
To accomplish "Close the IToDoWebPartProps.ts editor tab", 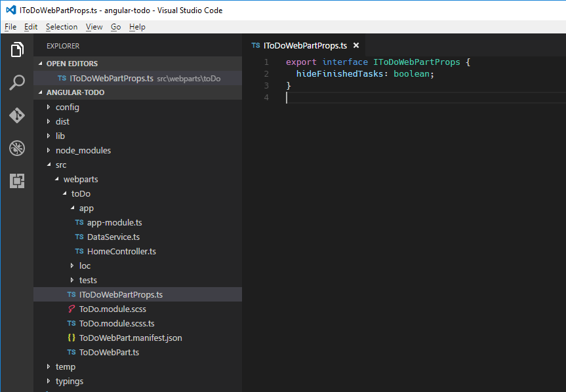I will tap(356, 45).
